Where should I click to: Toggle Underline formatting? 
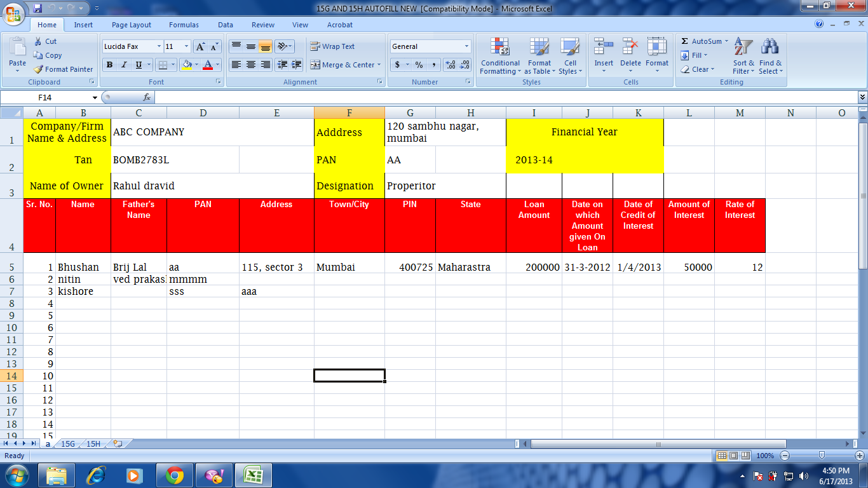click(x=139, y=65)
